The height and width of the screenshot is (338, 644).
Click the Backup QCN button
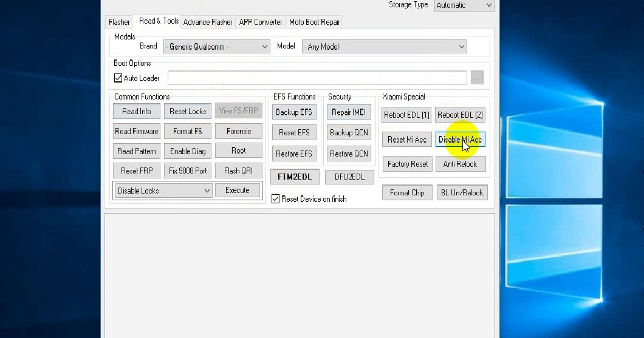pyautogui.click(x=349, y=133)
